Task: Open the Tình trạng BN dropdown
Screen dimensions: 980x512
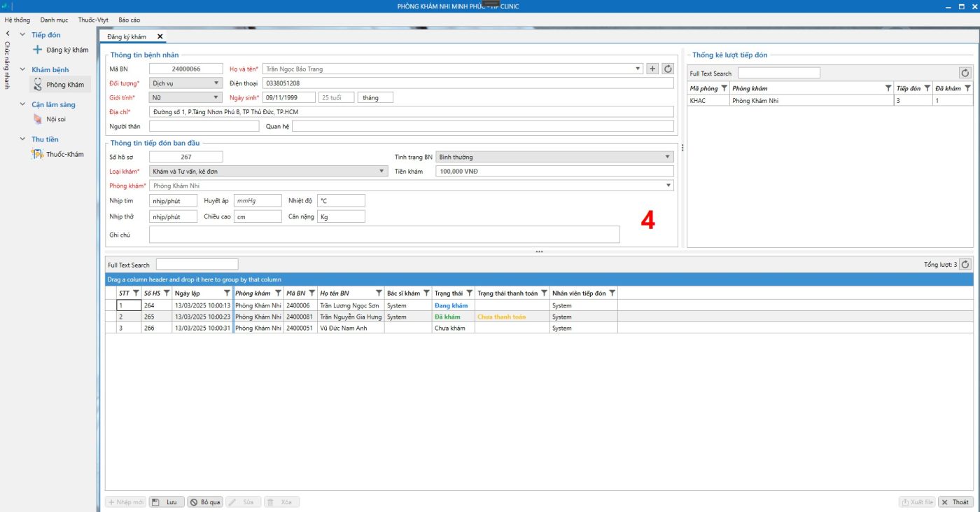Action: [x=668, y=157]
